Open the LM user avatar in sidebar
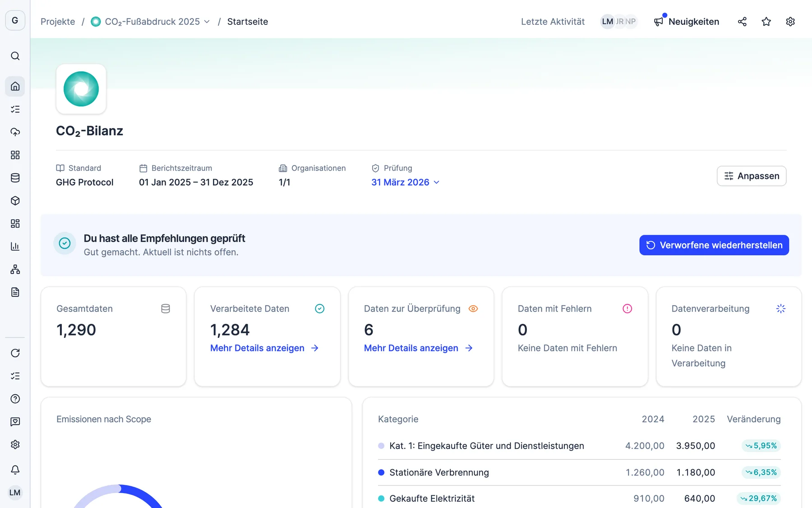 [x=15, y=492]
